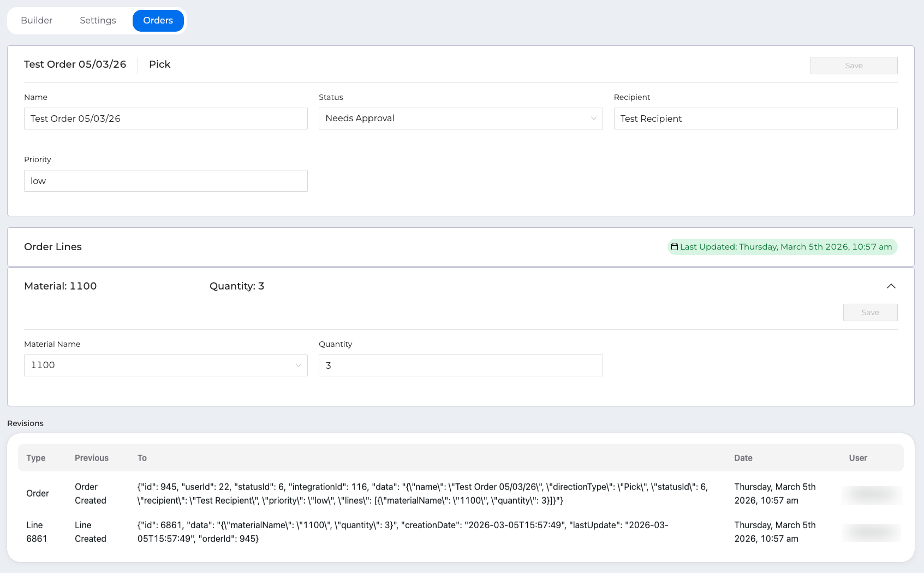Open the Settings tab

click(98, 21)
